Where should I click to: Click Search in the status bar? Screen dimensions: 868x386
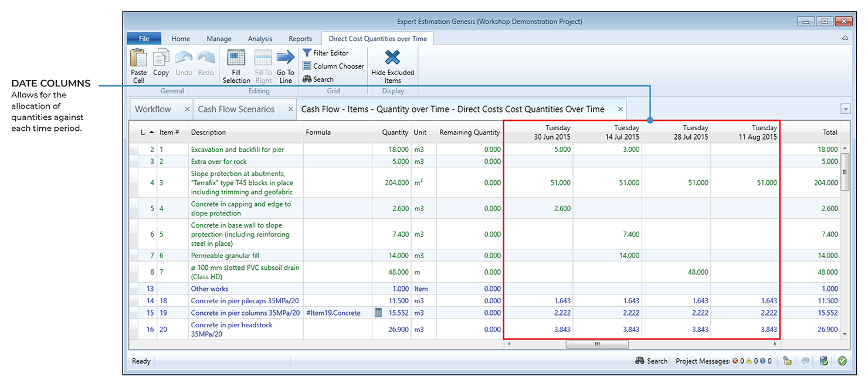(652, 361)
